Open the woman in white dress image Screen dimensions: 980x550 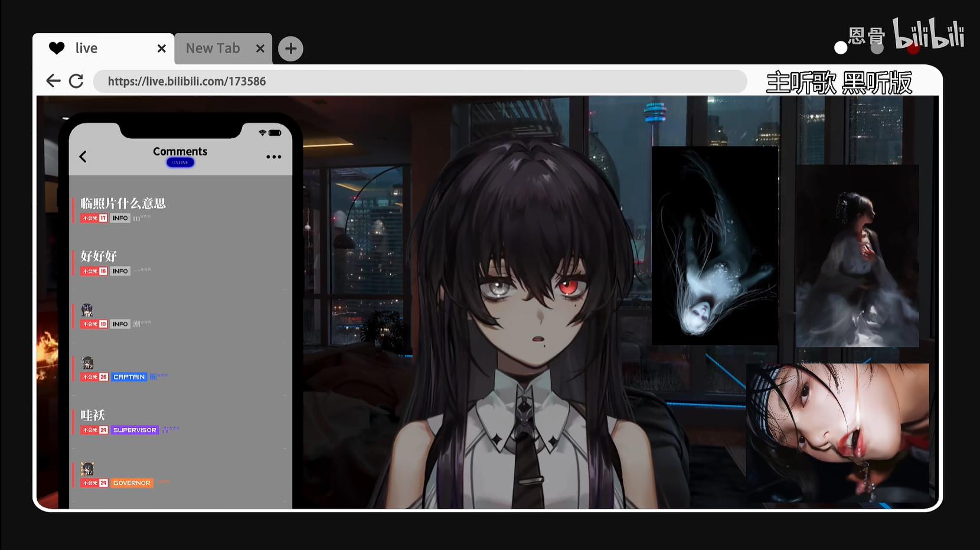(x=857, y=256)
